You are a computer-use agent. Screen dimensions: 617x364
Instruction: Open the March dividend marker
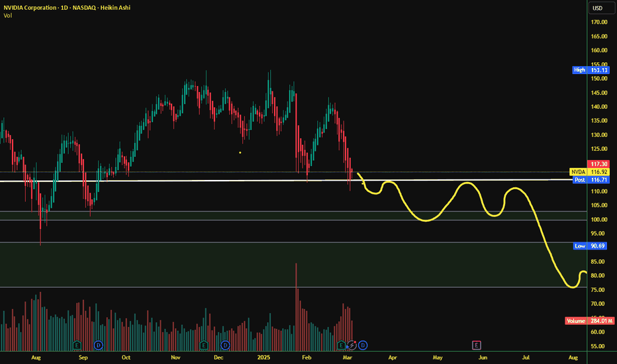pyautogui.click(x=363, y=345)
